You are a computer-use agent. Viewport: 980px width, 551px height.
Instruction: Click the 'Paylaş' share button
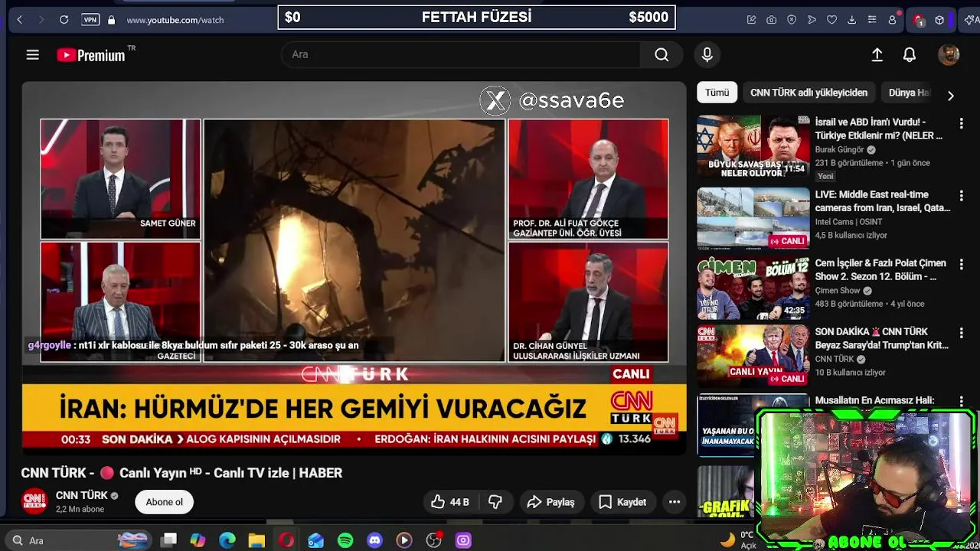(x=551, y=502)
